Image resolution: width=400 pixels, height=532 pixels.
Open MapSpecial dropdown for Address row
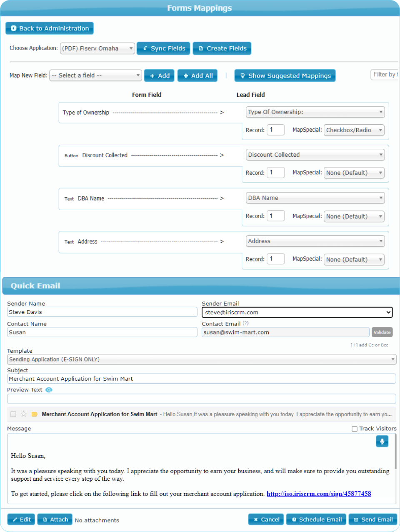(354, 259)
